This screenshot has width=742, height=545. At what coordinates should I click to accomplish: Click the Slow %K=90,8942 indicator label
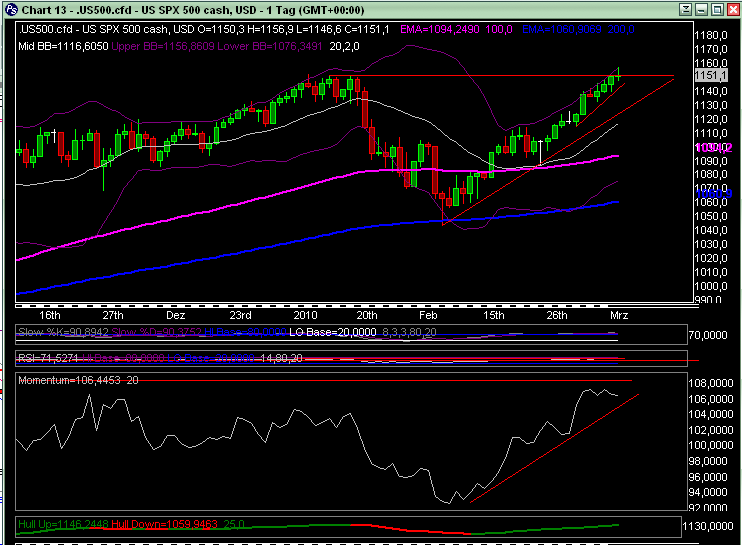pos(63,332)
